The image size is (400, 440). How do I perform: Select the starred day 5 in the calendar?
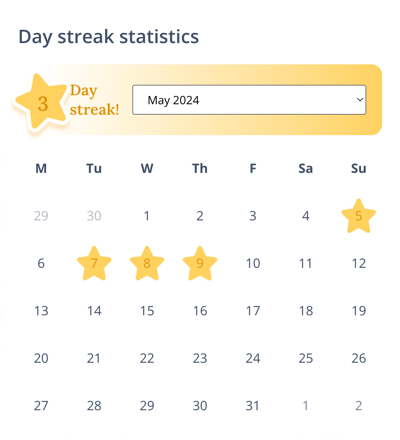click(359, 216)
